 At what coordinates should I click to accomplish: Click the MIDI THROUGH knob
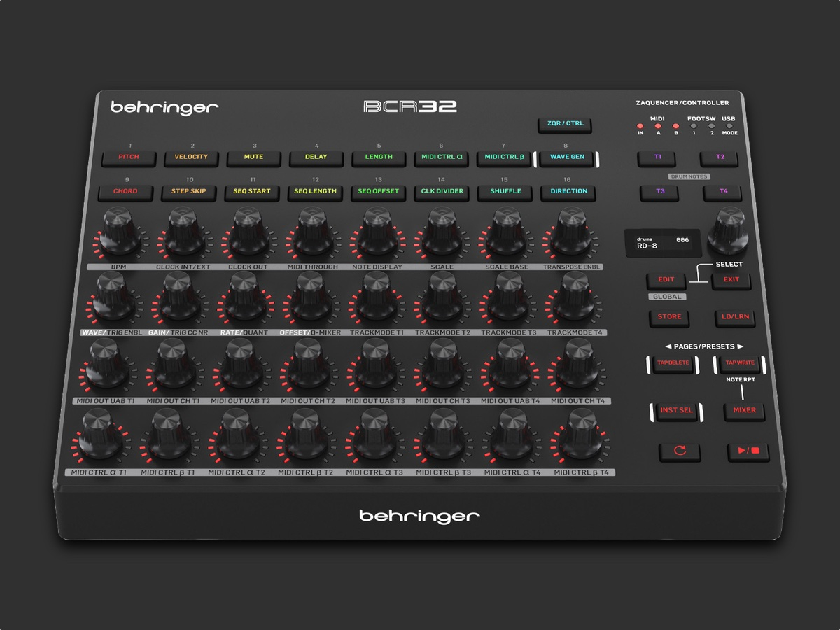tap(311, 232)
